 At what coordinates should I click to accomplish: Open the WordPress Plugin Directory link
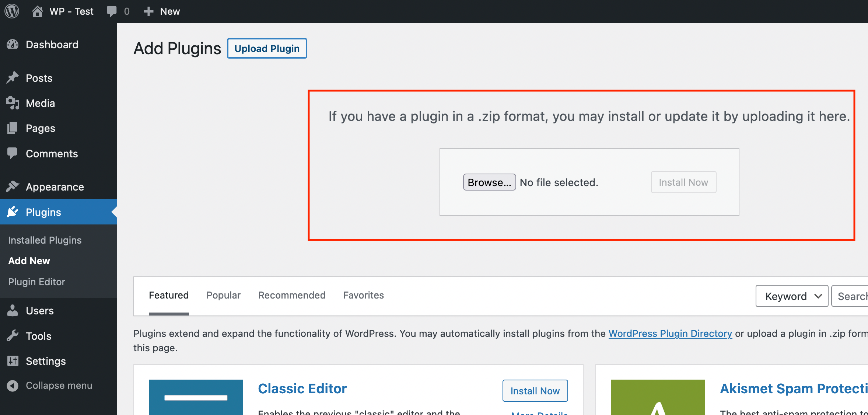[670, 334]
